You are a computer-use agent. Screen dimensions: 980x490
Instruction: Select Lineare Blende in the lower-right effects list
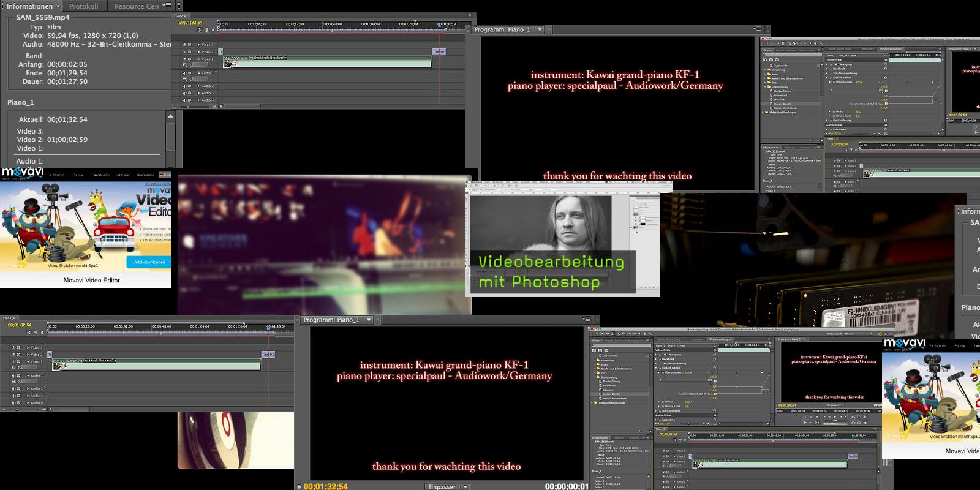[x=611, y=394]
